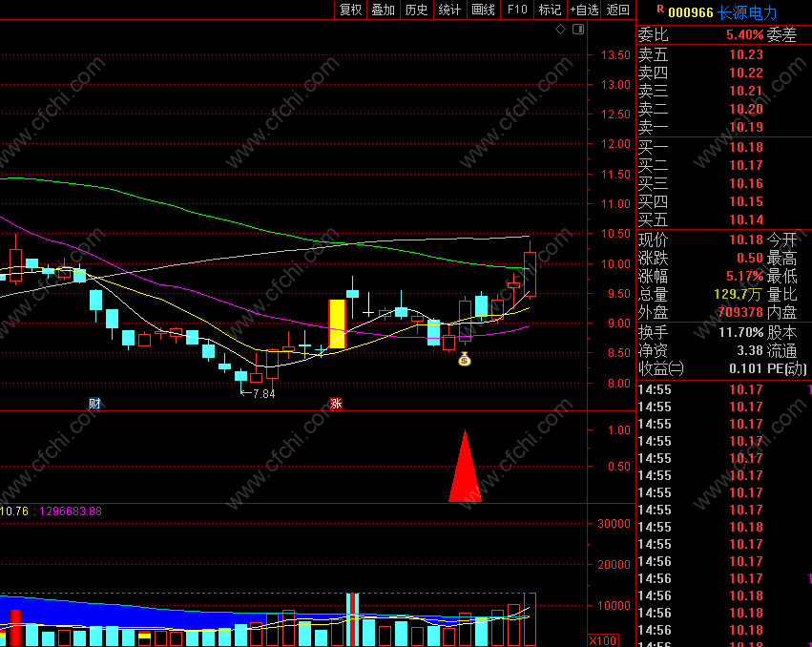Click the 卖四 price 10.22
The width and height of the screenshot is (812, 647).
[x=746, y=73]
